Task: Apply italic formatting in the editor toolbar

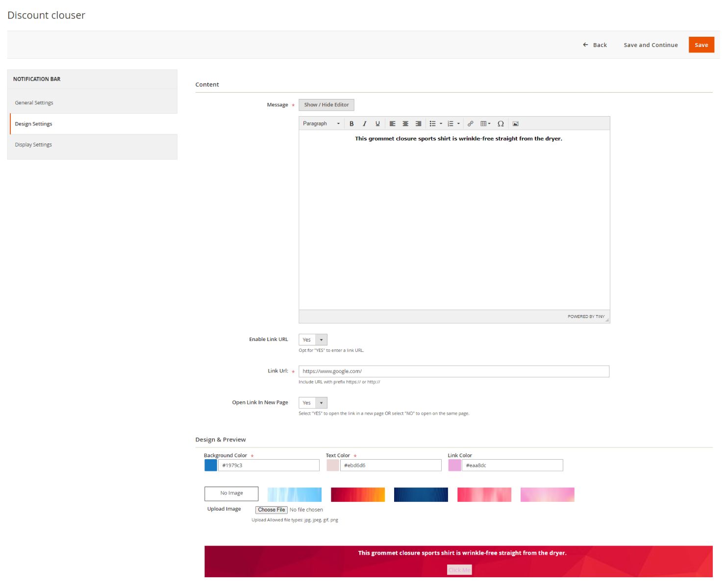Action: coord(364,124)
